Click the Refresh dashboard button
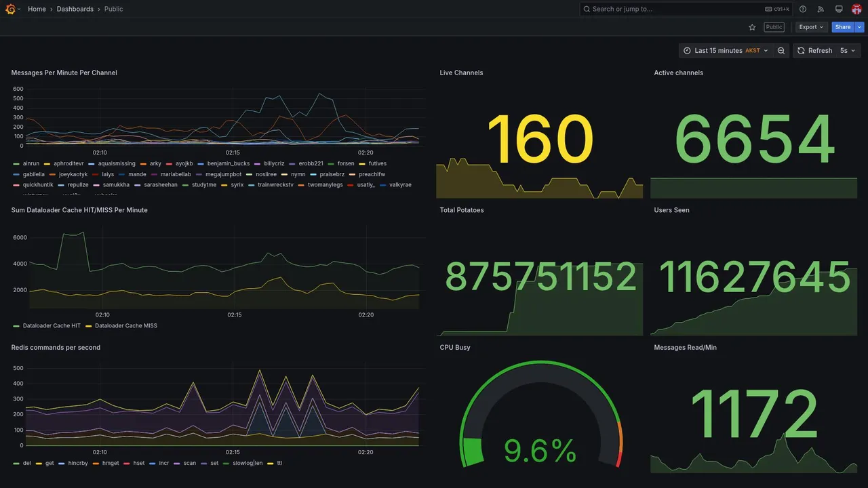 814,51
